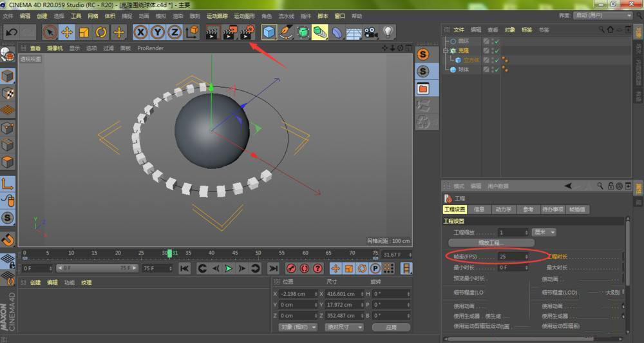Toggle the green check of 立方体
This screenshot has height=343, width=644.
(x=497, y=60)
